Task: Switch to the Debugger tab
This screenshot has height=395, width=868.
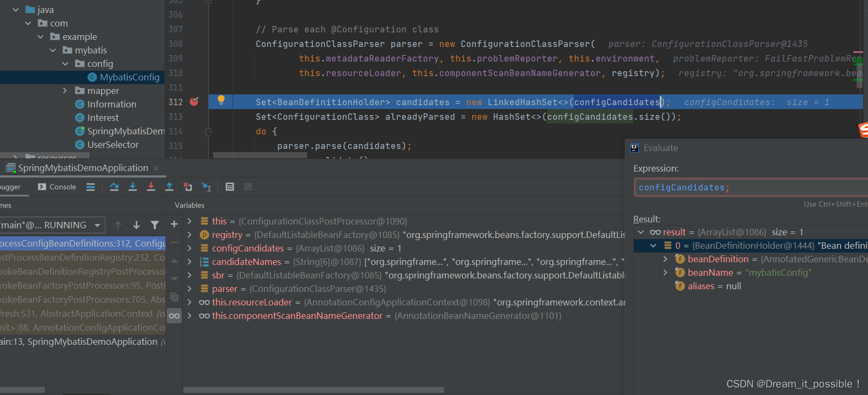Action: click(x=10, y=187)
